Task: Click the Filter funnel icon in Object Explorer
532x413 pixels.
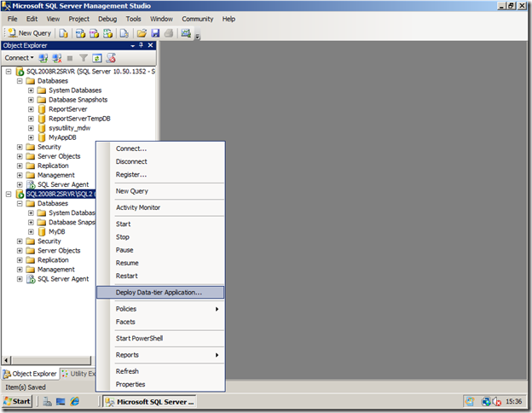Action: pyautogui.click(x=84, y=58)
